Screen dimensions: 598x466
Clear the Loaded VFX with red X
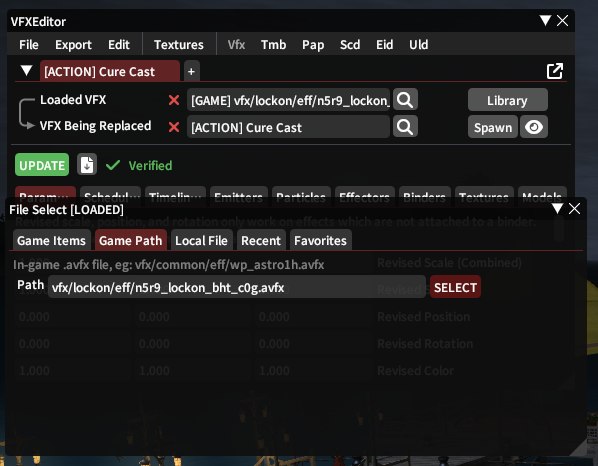(x=174, y=100)
